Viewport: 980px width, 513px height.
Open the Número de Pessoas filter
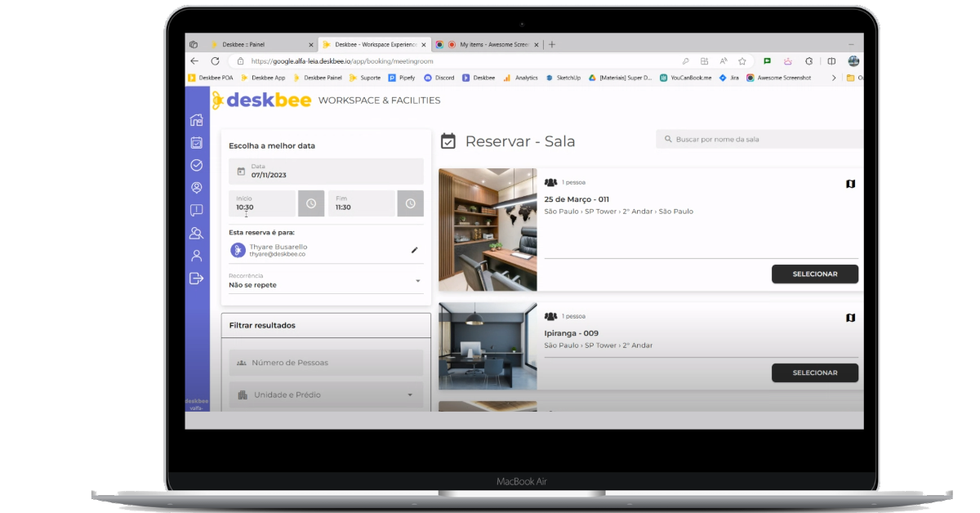[326, 362]
